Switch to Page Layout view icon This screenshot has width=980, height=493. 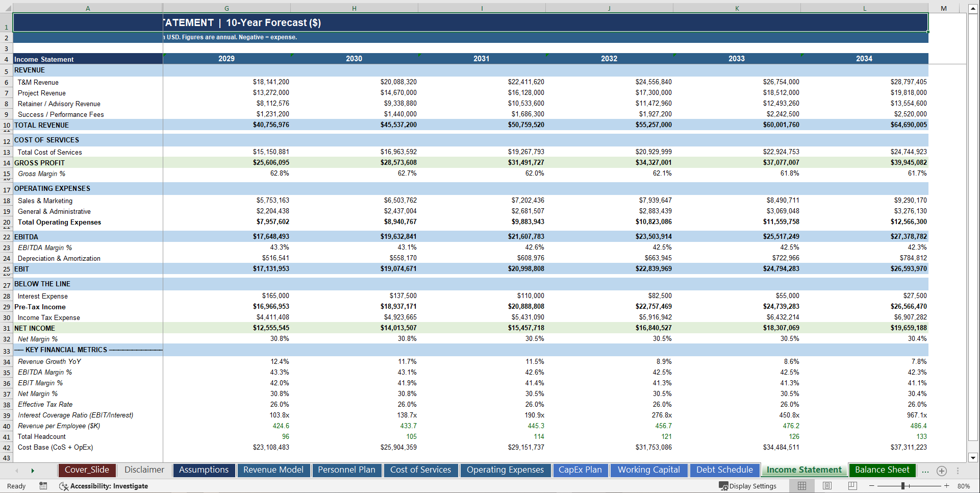pos(827,486)
